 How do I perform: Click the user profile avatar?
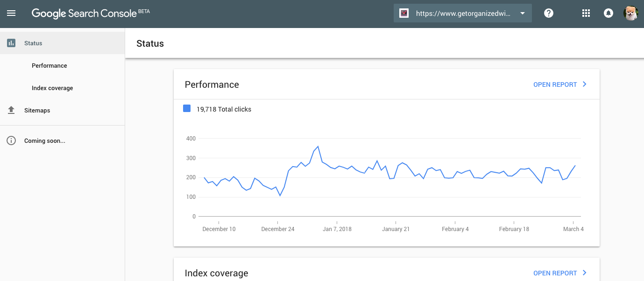pyautogui.click(x=630, y=13)
